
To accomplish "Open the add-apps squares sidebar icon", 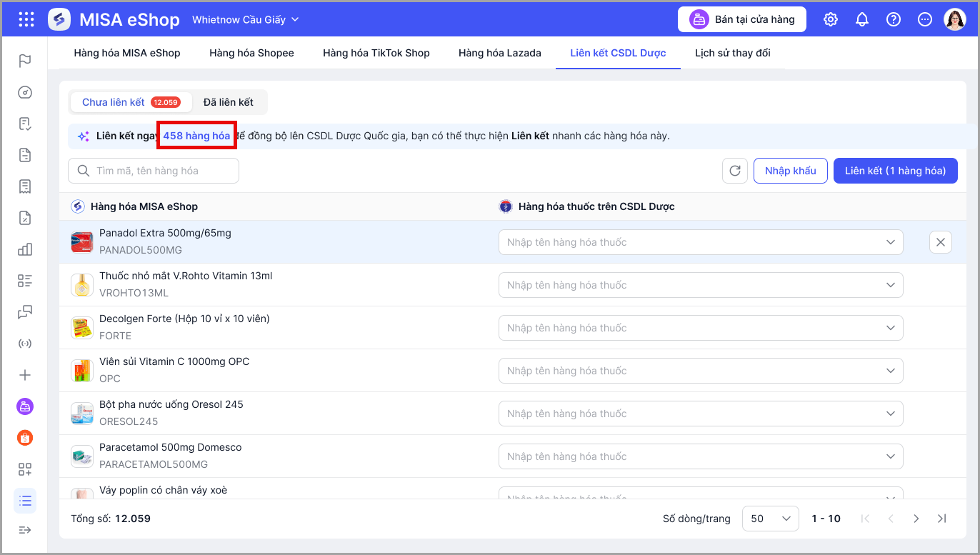I will coord(25,469).
